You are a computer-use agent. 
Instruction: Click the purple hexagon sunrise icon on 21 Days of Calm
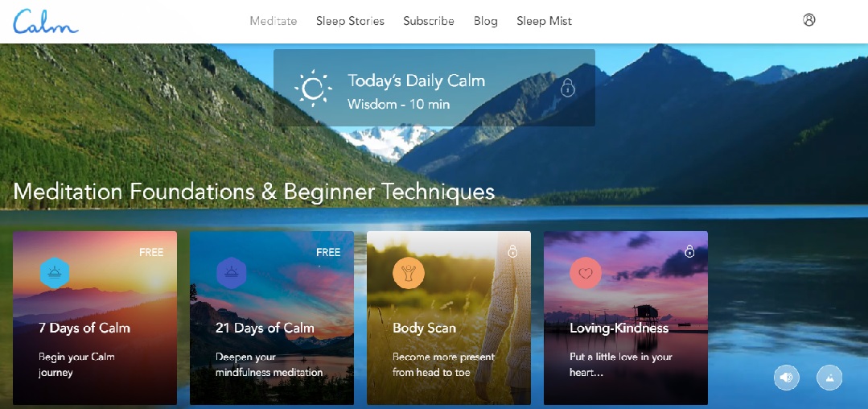(232, 273)
